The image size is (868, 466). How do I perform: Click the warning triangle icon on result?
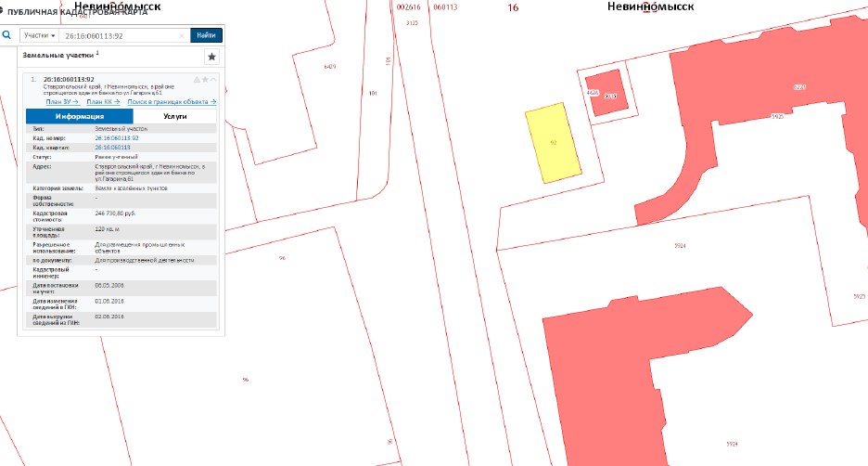tap(196, 80)
